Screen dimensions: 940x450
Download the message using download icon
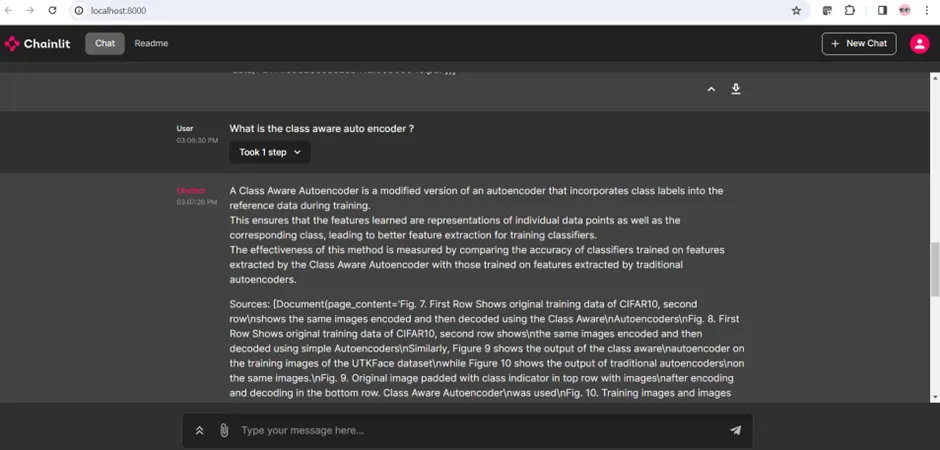(x=736, y=89)
